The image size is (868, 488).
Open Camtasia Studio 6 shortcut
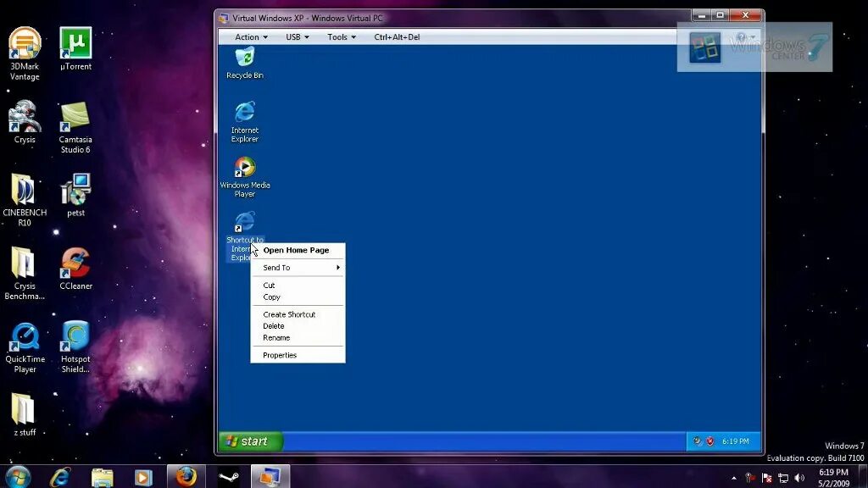click(x=75, y=127)
